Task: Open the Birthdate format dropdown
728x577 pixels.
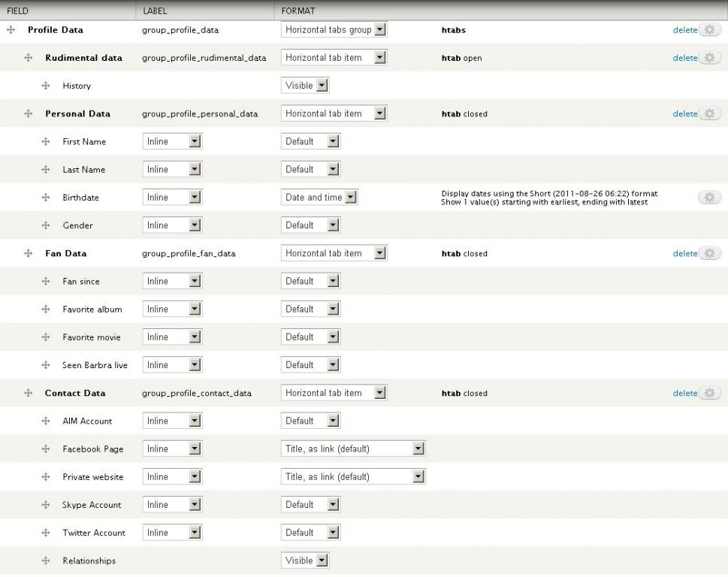Action: click(320, 198)
